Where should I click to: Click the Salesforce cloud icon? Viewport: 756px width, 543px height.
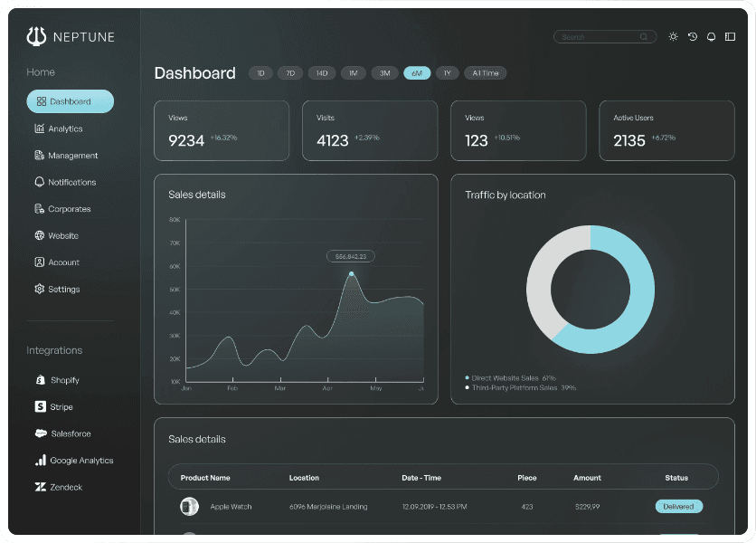pos(41,433)
